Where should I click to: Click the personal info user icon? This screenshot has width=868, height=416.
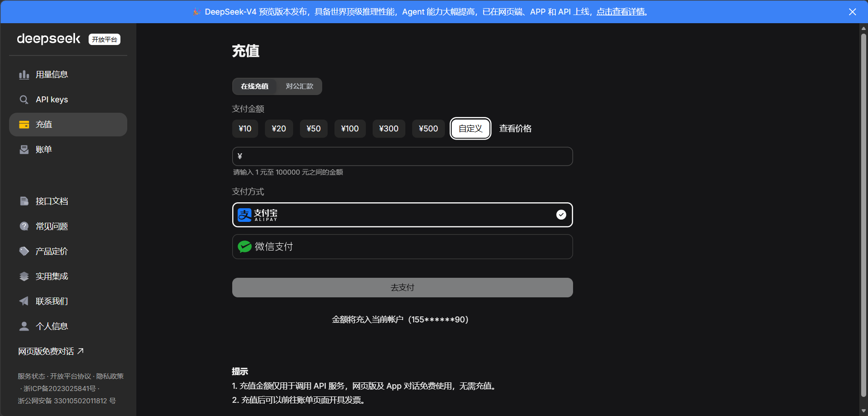coord(24,326)
